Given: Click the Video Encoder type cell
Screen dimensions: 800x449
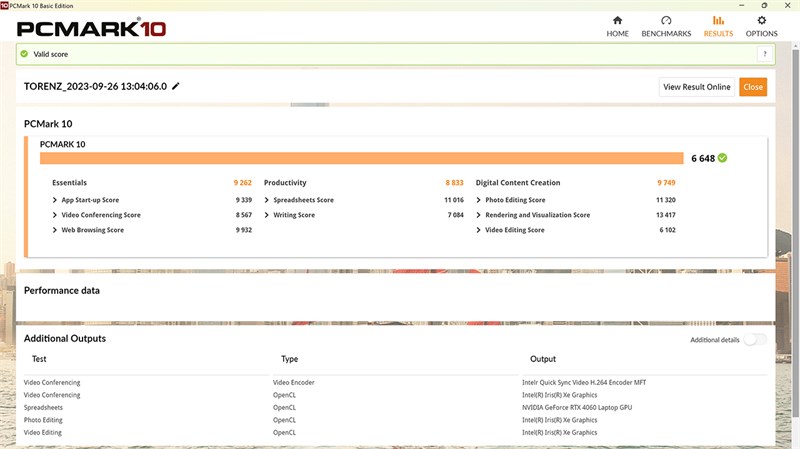Looking at the screenshot, I should (293, 382).
